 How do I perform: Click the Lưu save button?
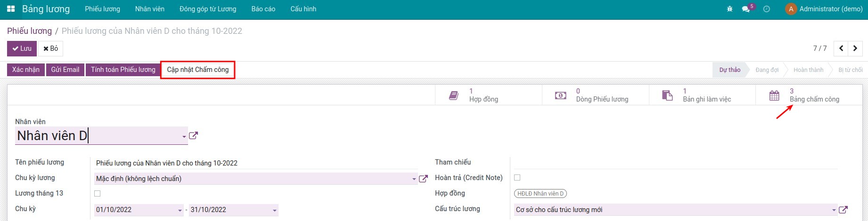(x=22, y=48)
